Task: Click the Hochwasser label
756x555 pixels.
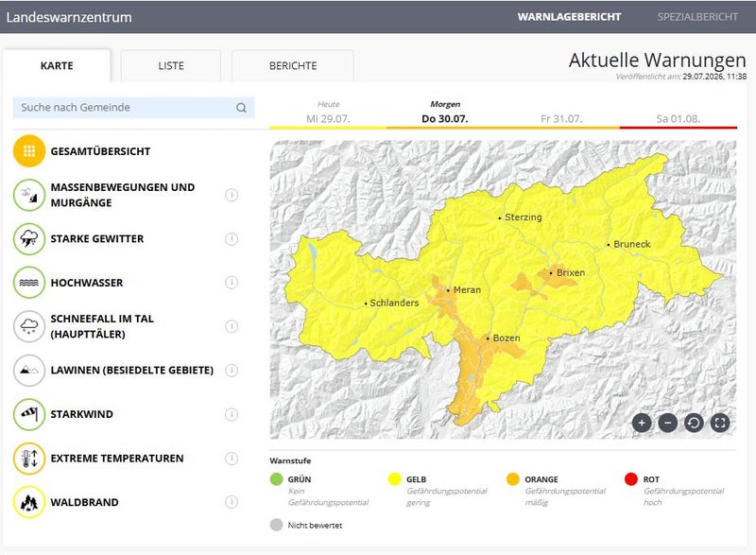Action: click(87, 283)
